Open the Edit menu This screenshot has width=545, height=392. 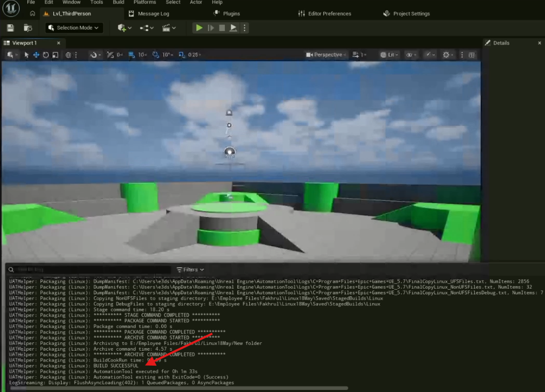(x=49, y=2)
